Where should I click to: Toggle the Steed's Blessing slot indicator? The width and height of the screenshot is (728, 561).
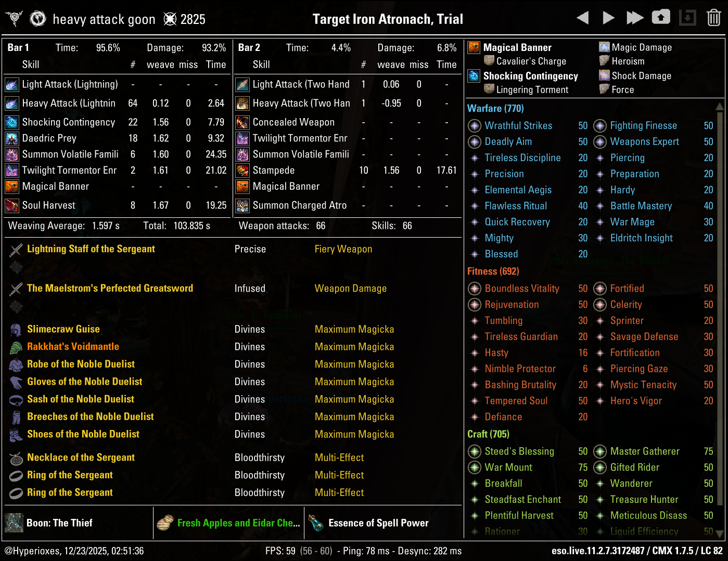[x=474, y=451]
